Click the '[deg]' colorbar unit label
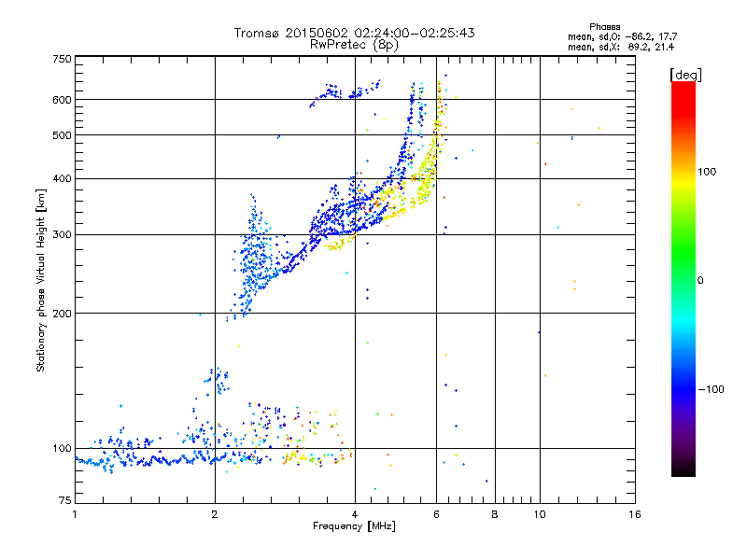This screenshot has height=560, width=747. [x=685, y=75]
